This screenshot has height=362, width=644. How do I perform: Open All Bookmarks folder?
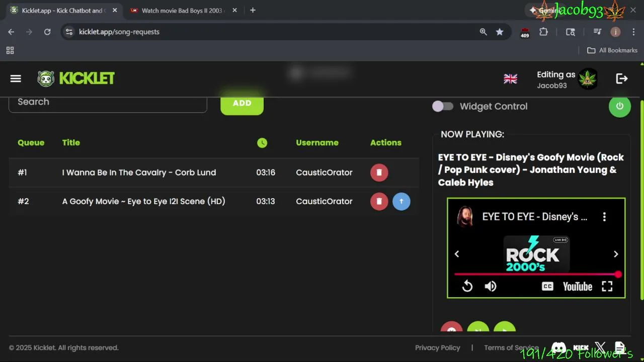click(x=612, y=50)
